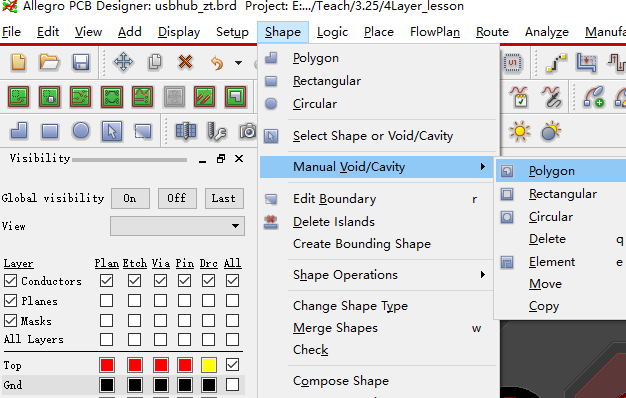Float the Visibility panel with restore button
The height and width of the screenshot is (398, 626).
(x=221, y=159)
